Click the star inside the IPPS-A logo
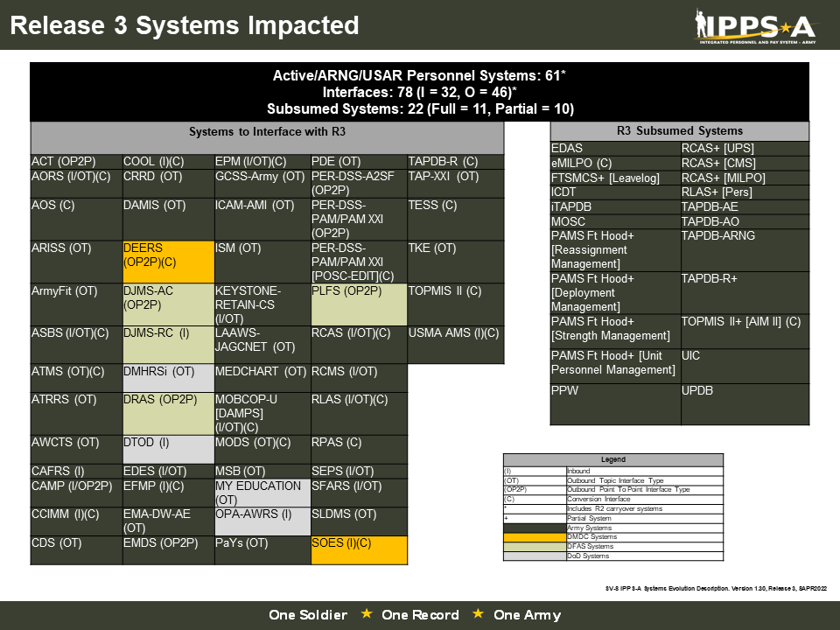 pos(786,28)
